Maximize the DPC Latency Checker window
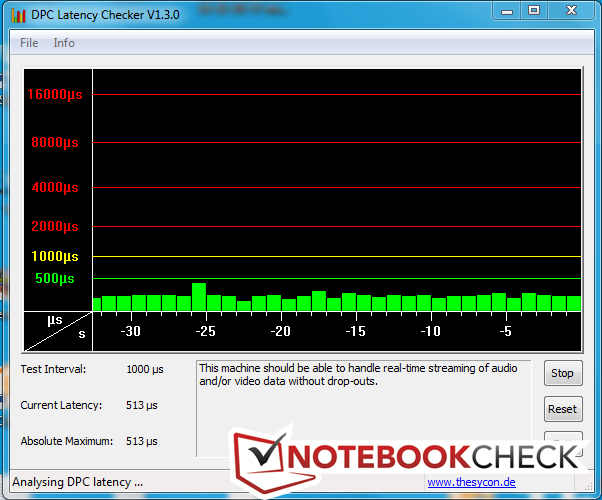This screenshot has height=500, width=602. point(534,11)
